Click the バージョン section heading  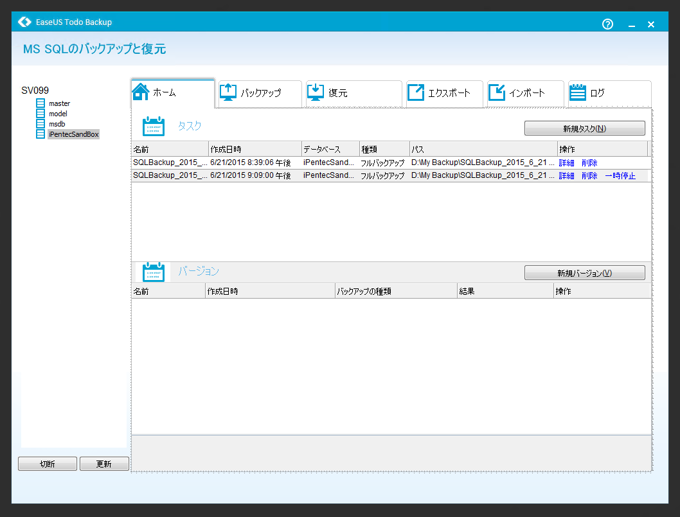pos(199,272)
